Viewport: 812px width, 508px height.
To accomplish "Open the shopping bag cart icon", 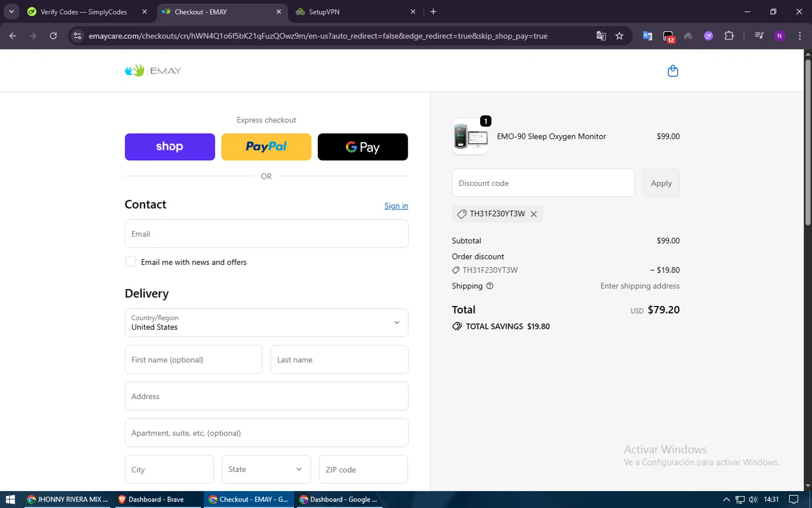I will 673,71.
